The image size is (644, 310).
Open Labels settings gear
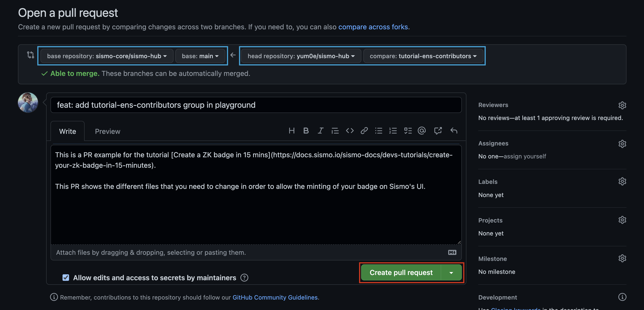[x=622, y=181]
